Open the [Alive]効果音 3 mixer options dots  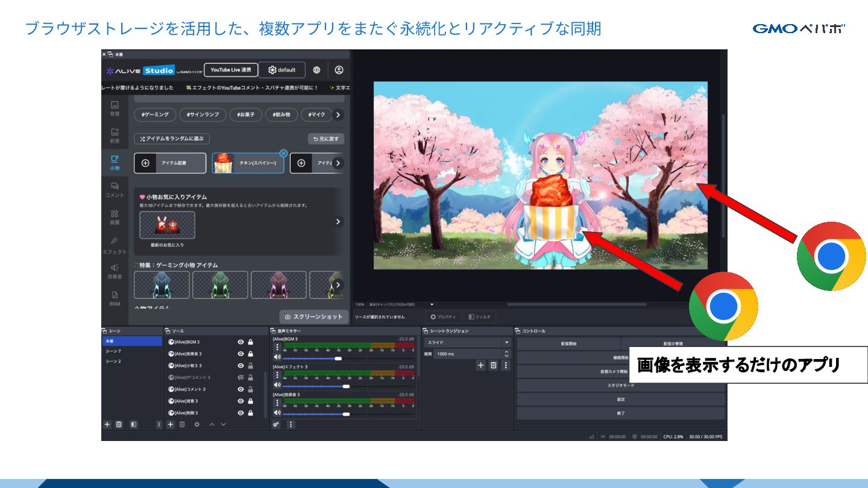coord(277,402)
